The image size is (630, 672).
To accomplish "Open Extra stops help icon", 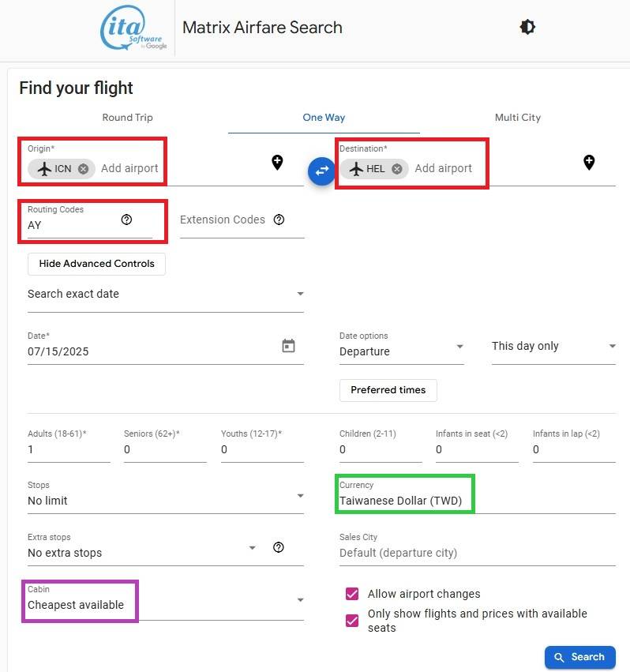I will (x=278, y=547).
